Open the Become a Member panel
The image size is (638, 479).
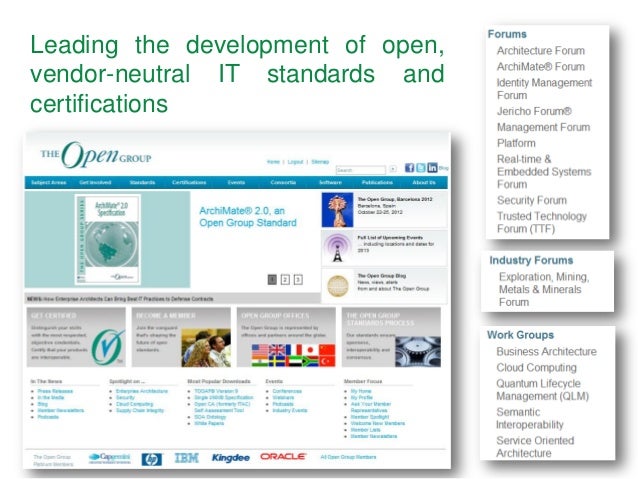click(x=181, y=337)
